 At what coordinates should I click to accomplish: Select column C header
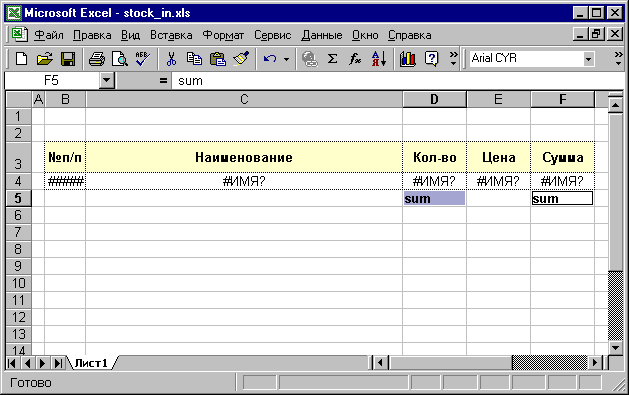[244, 99]
